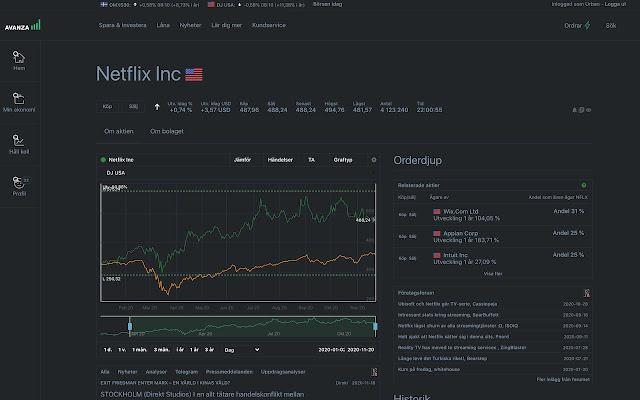Toggle the green Netflix Inc series dot
Viewport: 640px width, 400px height.
coord(103,160)
